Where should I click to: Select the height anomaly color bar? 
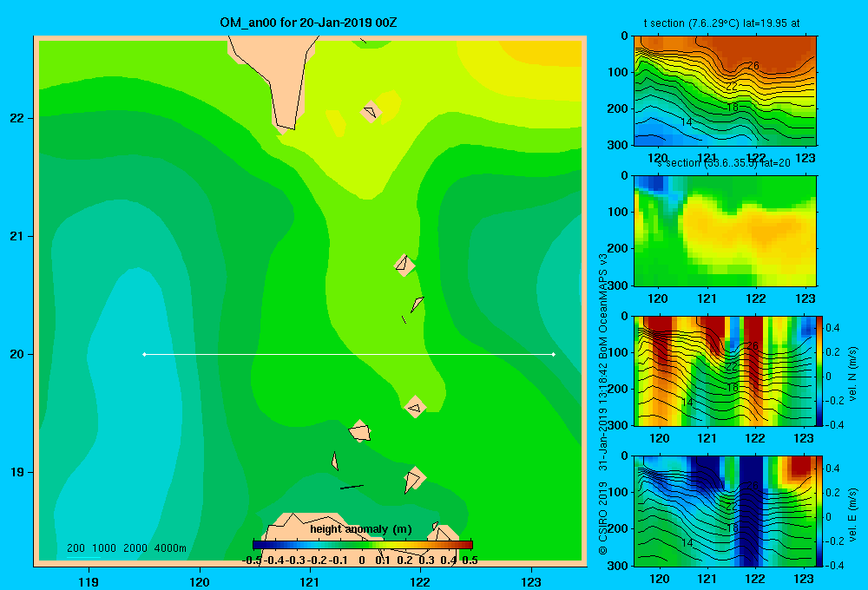(x=363, y=545)
